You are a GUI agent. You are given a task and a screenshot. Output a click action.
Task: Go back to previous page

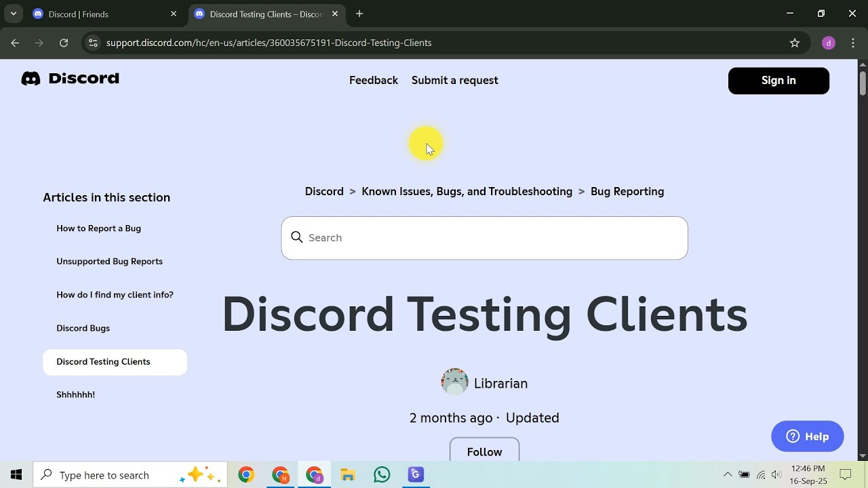pyautogui.click(x=15, y=43)
